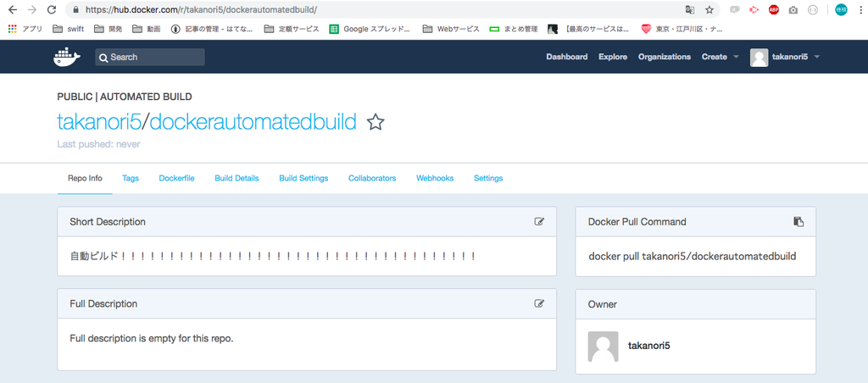This screenshot has height=383, width=868.
Task: Go back in the browser
Action: (13, 9)
